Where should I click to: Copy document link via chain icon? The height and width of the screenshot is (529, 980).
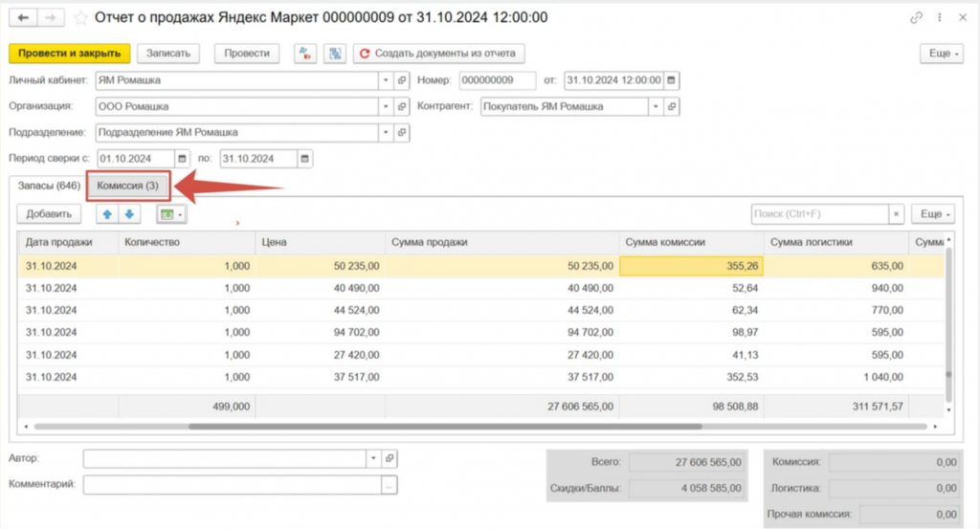click(x=917, y=18)
